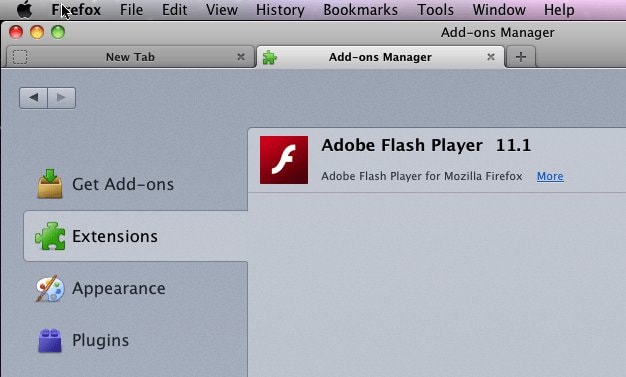
Task: Click the red close window button
Action: pyautogui.click(x=16, y=32)
